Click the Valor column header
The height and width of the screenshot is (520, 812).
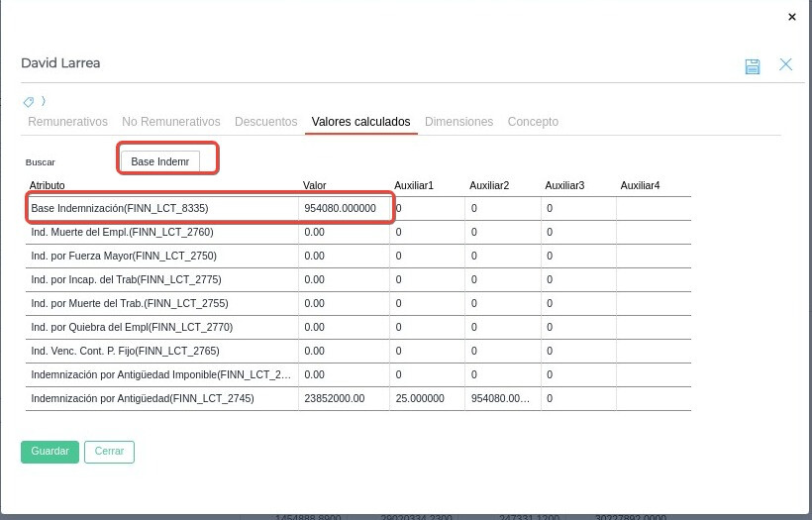[x=314, y=185]
